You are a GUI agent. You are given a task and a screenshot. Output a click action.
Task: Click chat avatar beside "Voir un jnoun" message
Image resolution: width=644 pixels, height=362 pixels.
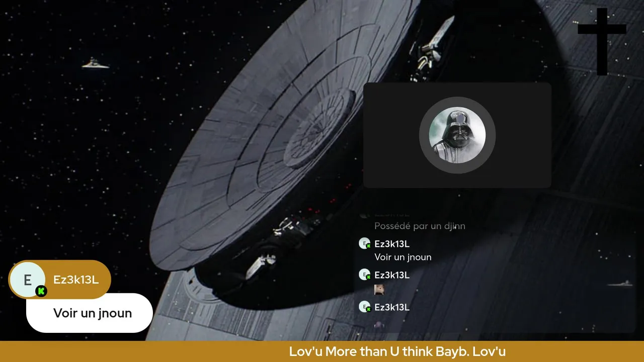pyautogui.click(x=365, y=244)
